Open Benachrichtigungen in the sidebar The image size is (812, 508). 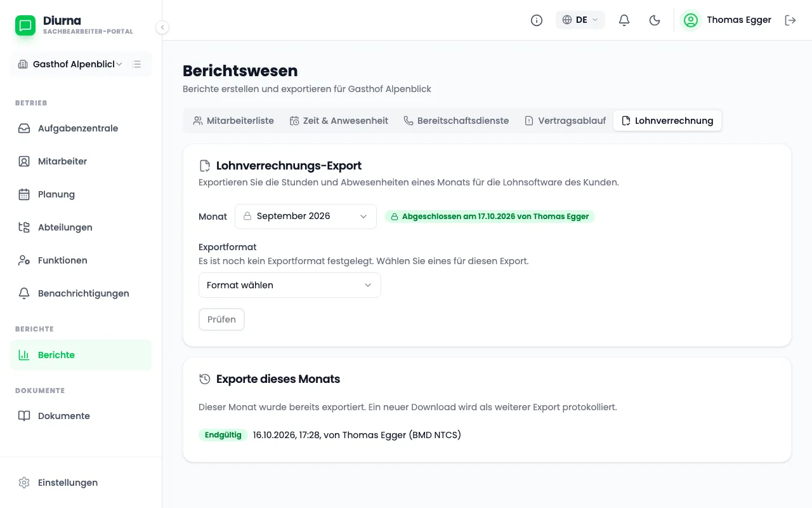click(x=81, y=293)
